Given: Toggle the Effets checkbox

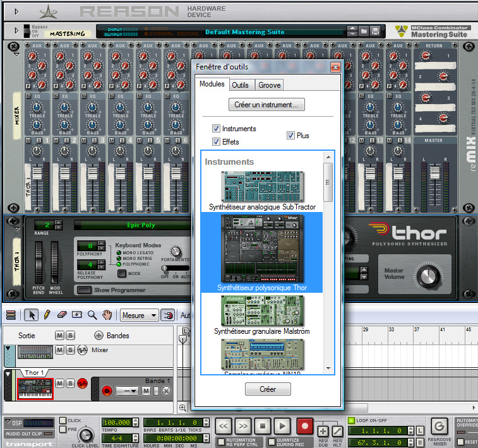Looking at the screenshot, I should tap(216, 141).
